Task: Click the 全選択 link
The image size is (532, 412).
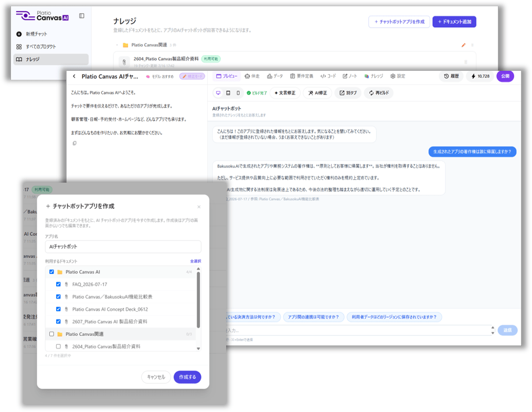Action: (x=195, y=261)
